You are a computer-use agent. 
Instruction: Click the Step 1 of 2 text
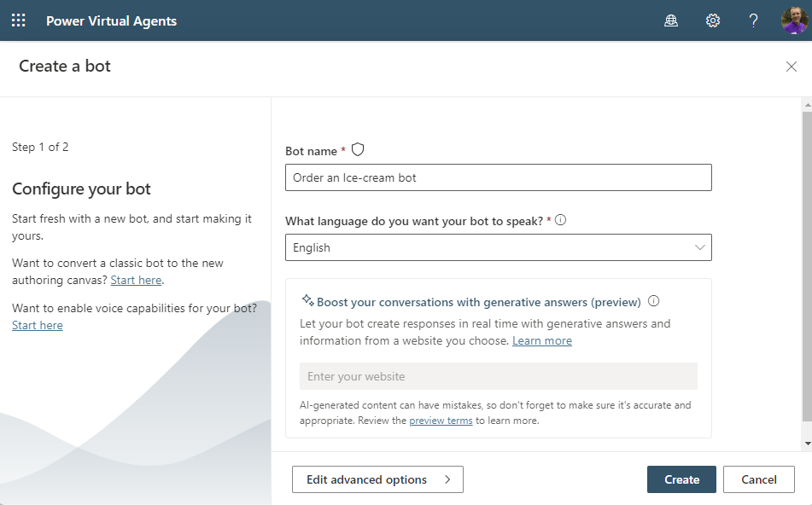pyautogui.click(x=40, y=147)
